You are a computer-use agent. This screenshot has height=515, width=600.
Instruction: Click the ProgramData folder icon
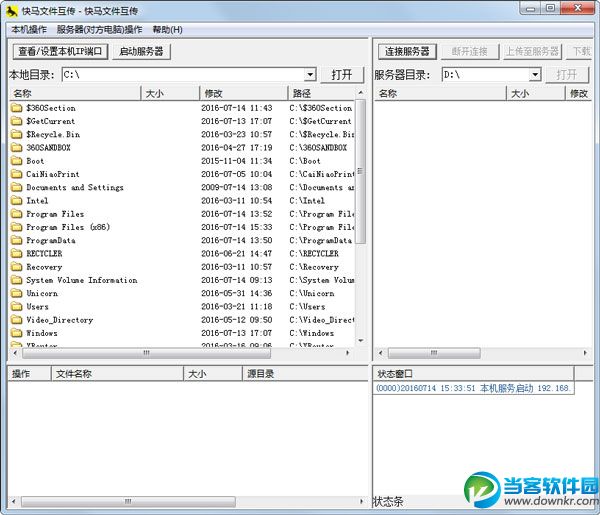point(16,240)
